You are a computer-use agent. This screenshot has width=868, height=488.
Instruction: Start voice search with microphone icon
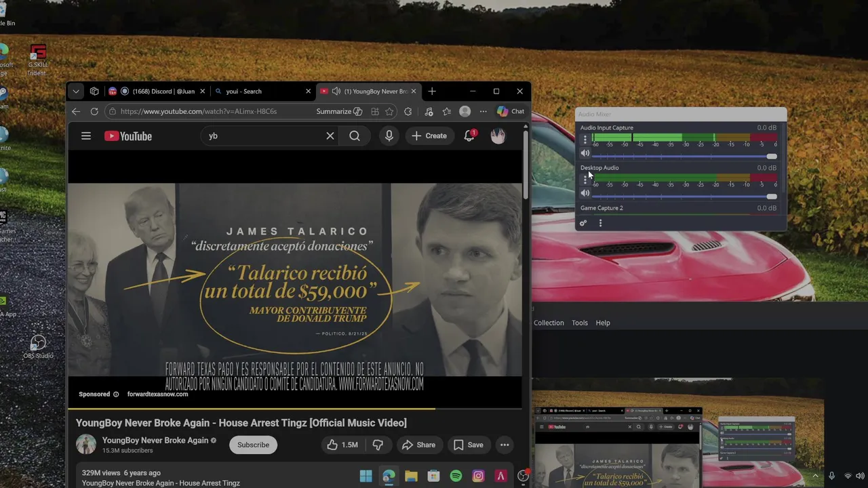pyautogui.click(x=389, y=136)
